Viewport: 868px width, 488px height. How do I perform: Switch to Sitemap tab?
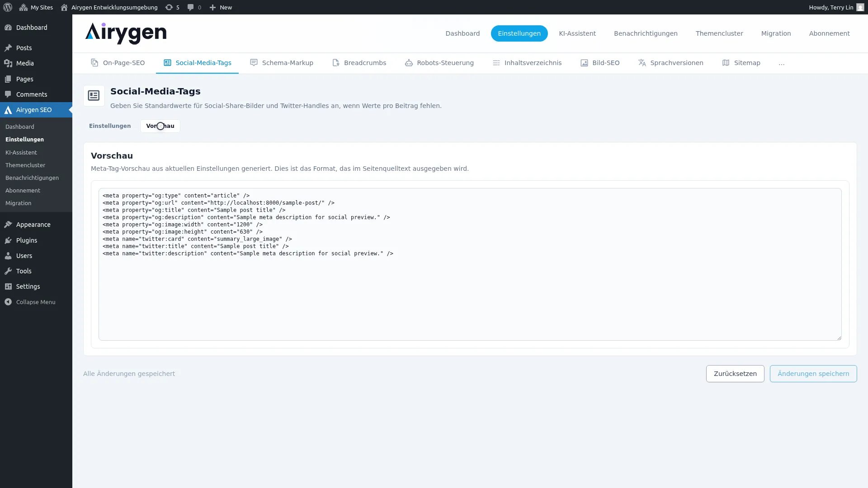click(x=741, y=63)
